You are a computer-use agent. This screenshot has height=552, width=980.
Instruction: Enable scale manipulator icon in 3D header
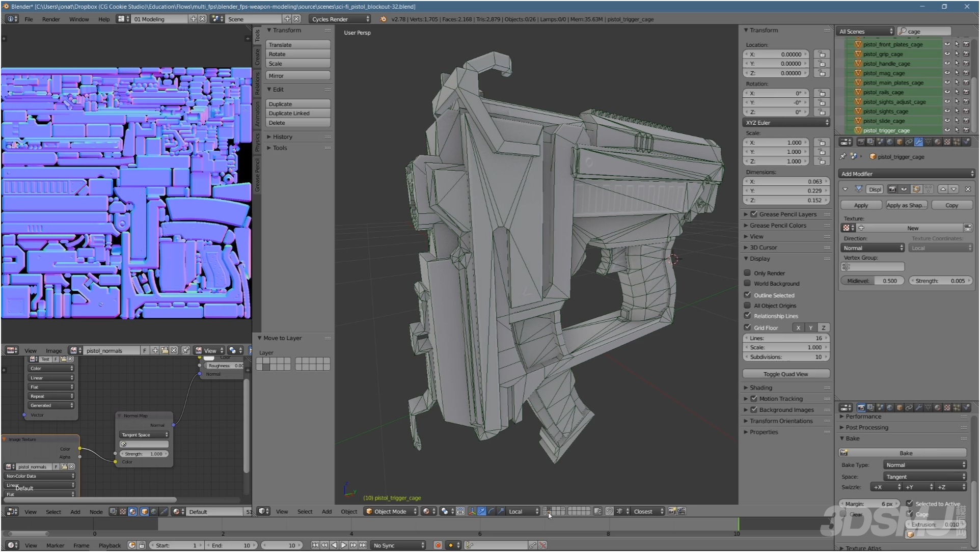(501, 511)
